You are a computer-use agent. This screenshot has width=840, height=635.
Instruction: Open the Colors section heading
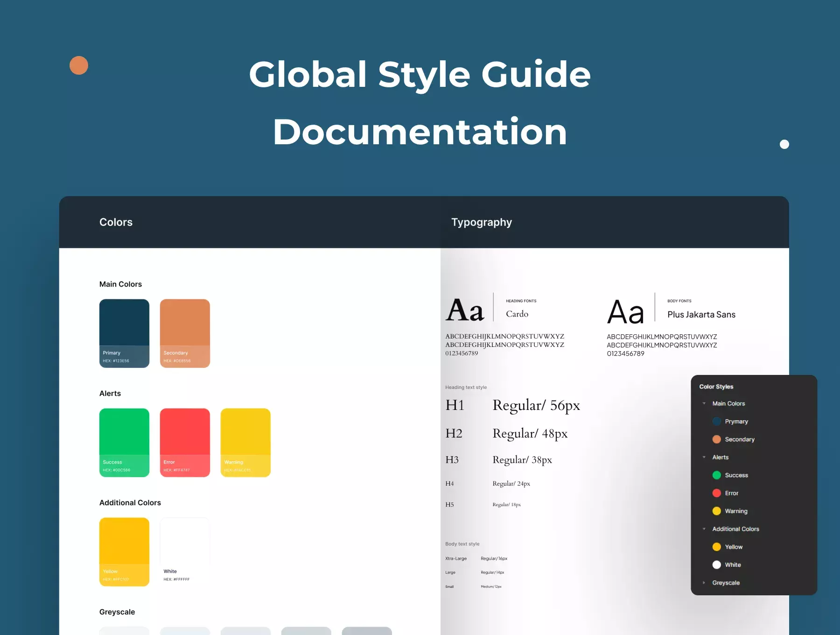[x=116, y=222]
